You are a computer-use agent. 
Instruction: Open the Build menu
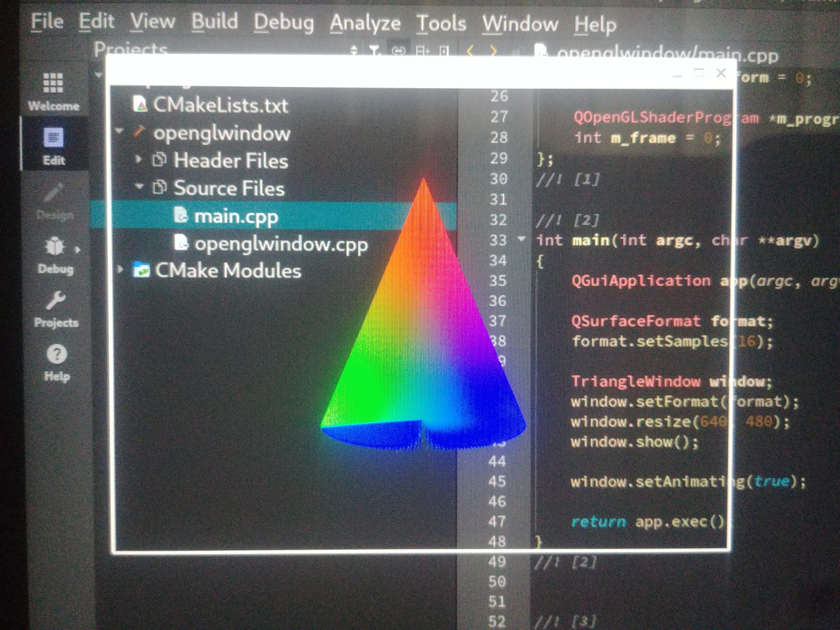coord(215,21)
